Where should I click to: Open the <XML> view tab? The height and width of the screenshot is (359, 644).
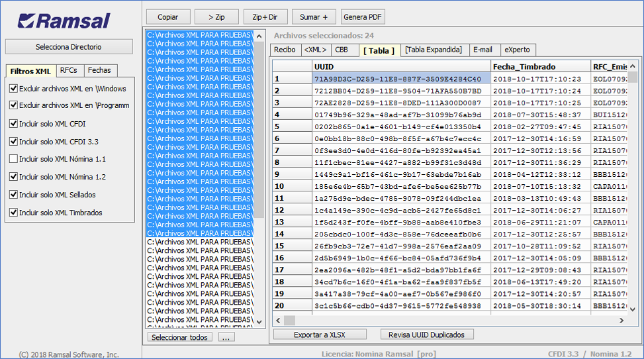[x=316, y=50]
